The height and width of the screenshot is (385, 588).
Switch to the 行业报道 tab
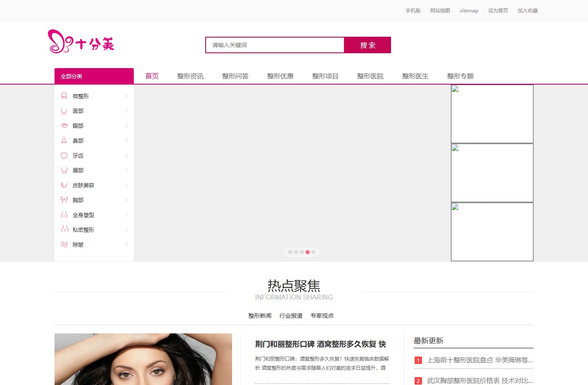(x=291, y=316)
